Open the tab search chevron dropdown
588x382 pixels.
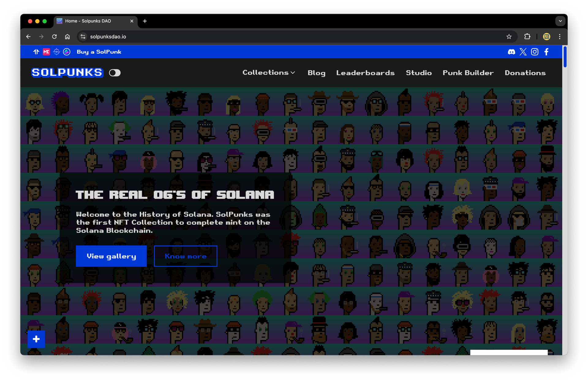click(560, 21)
